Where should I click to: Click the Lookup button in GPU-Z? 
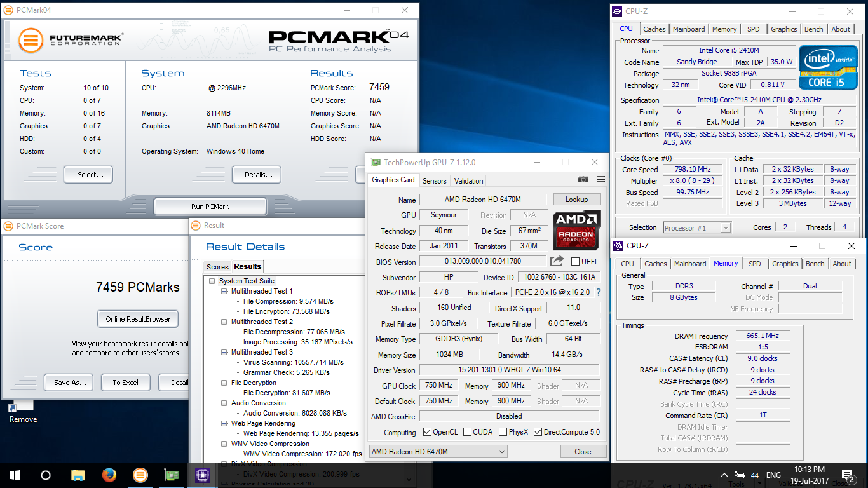coord(576,200)
